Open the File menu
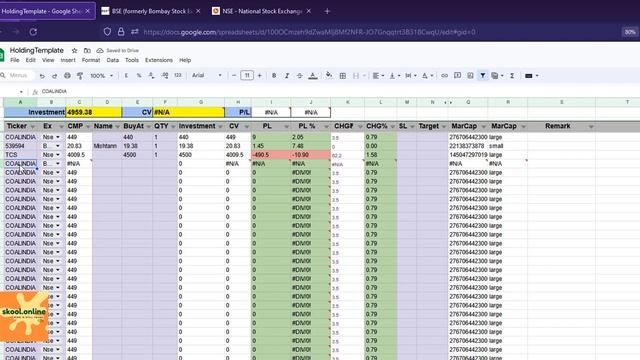Viewport: 640px width, 360px height. click(x=15, y=60)
